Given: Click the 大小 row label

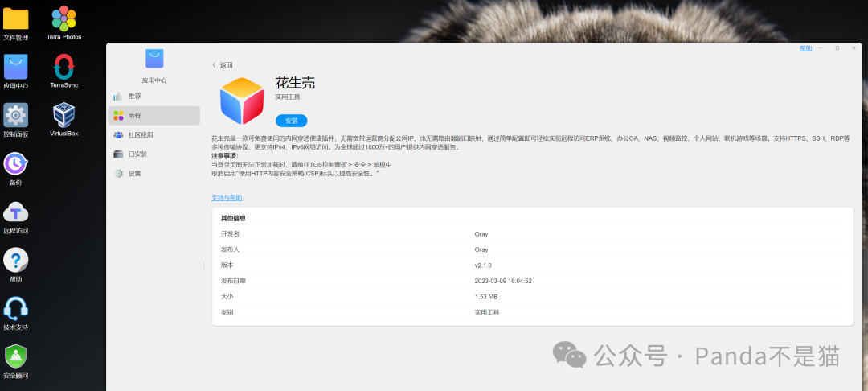Looking at the screenshot, I should [227, 297].
